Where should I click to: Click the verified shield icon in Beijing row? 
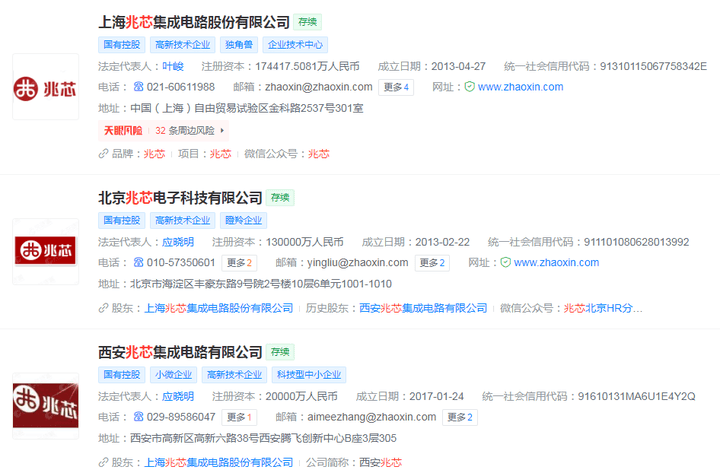pos(505,262)
